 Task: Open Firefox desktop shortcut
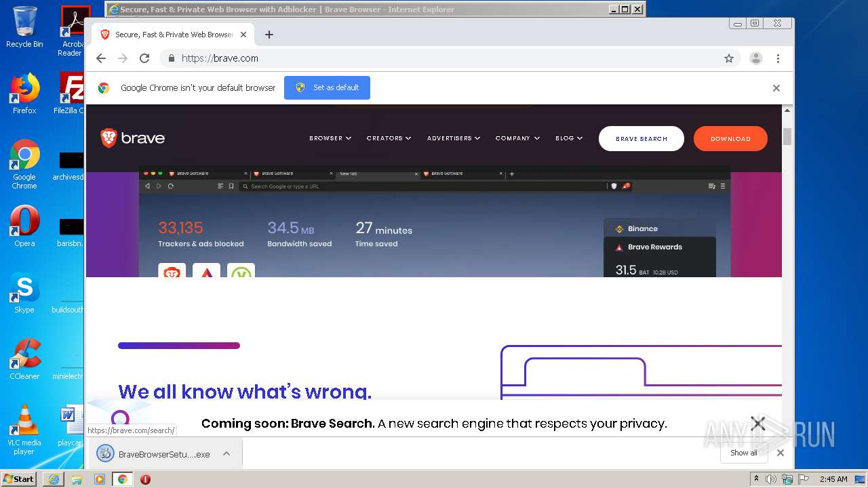click(x=24, y=94)
